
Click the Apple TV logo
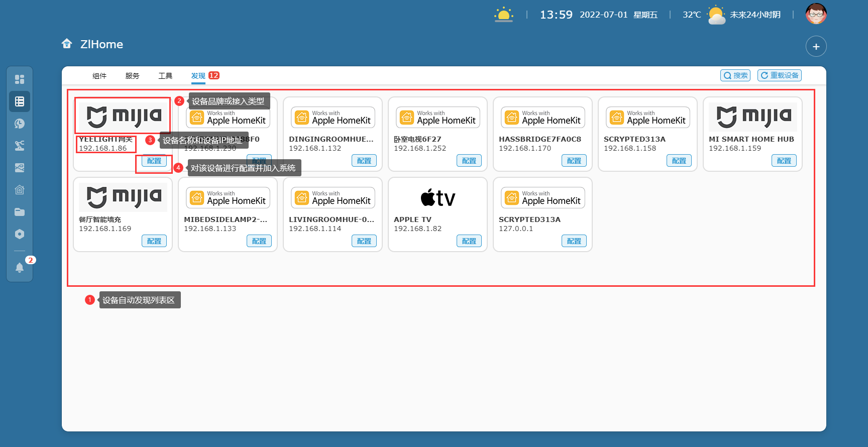(x=438, y=198)
